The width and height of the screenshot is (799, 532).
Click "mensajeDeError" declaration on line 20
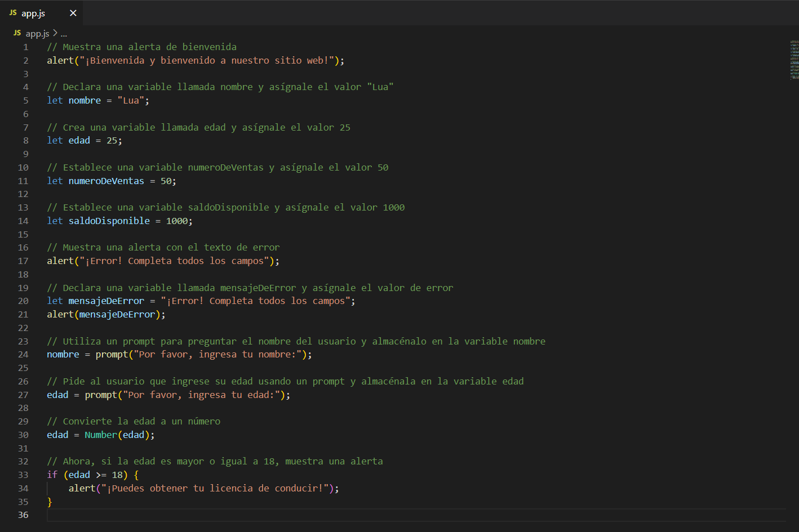tap(106, 301)
